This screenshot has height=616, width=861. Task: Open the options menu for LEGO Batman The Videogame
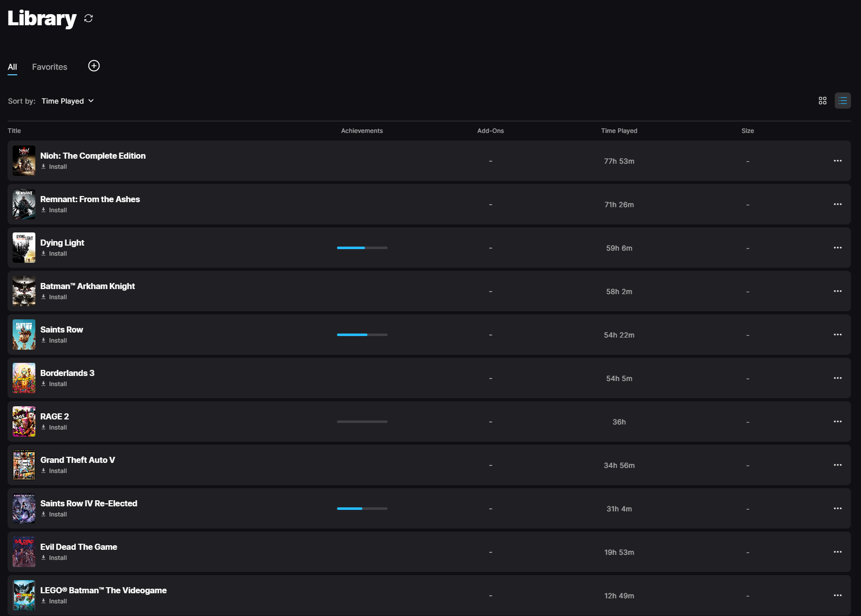pos(838,595)
